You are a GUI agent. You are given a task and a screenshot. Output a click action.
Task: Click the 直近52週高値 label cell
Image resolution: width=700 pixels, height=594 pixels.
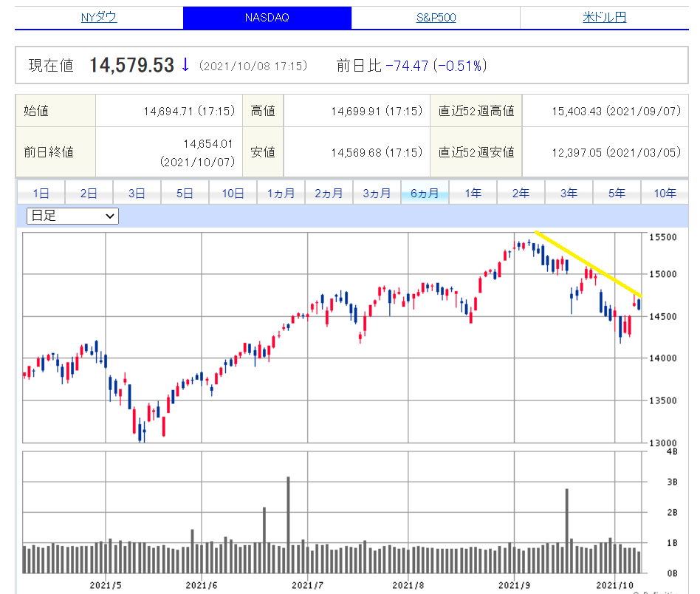point(476,111)
